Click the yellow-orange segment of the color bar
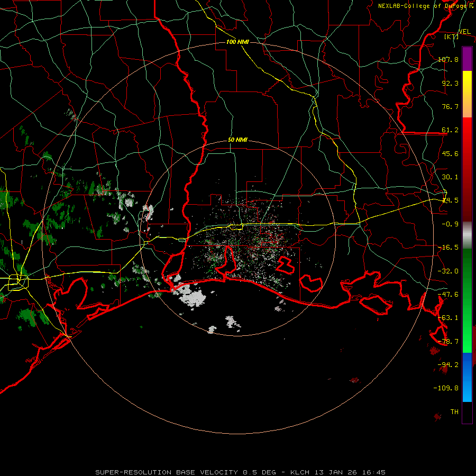 (467, 94)
